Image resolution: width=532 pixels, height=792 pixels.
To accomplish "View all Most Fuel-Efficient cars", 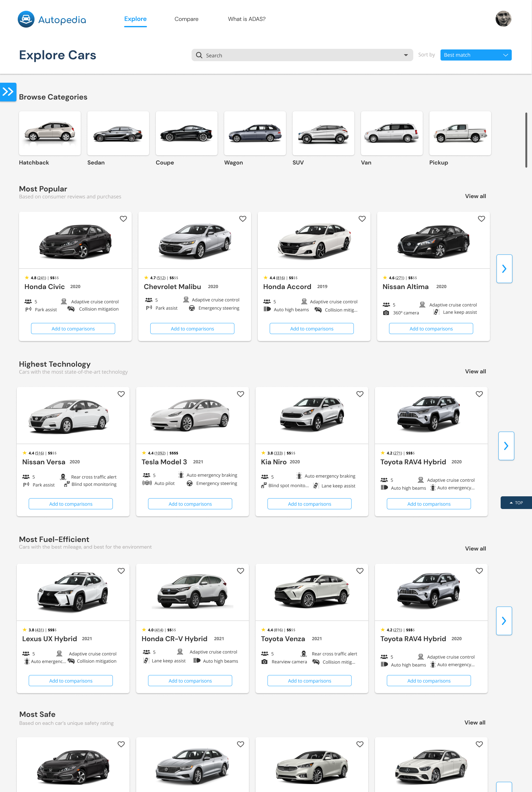I will coord(475,549).
